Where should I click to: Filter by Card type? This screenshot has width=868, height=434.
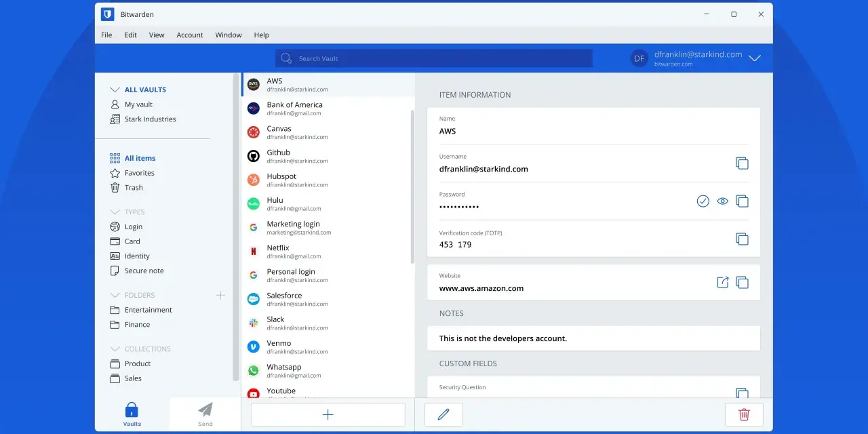tap(125, 241)
